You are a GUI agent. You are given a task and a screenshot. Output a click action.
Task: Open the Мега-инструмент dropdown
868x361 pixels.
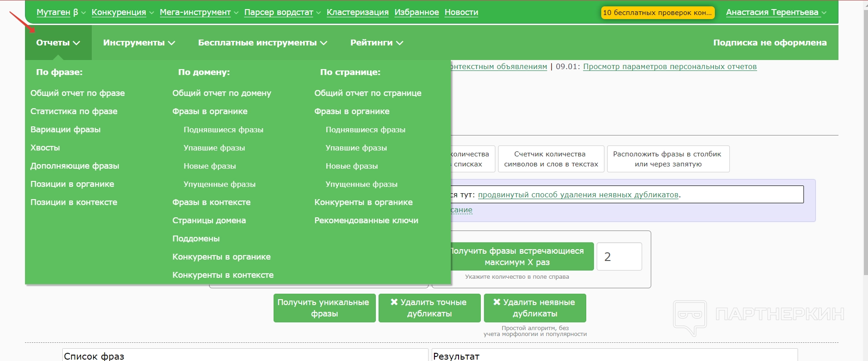click(199, 12)
